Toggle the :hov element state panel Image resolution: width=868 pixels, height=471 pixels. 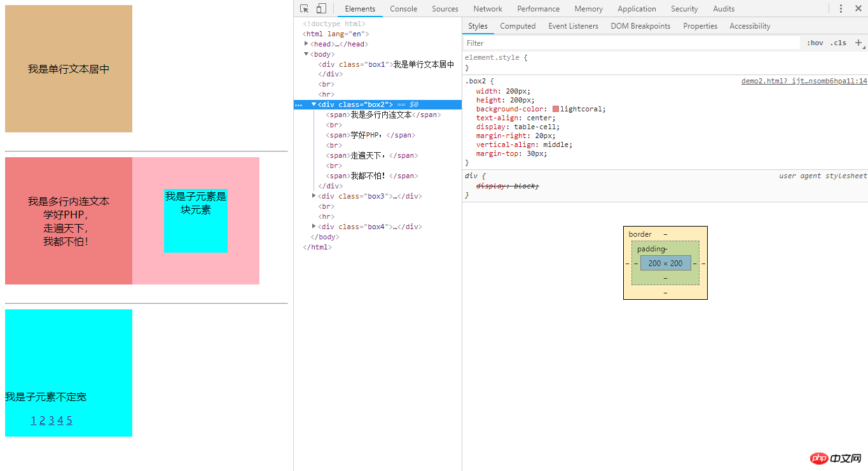click(815, 43)
